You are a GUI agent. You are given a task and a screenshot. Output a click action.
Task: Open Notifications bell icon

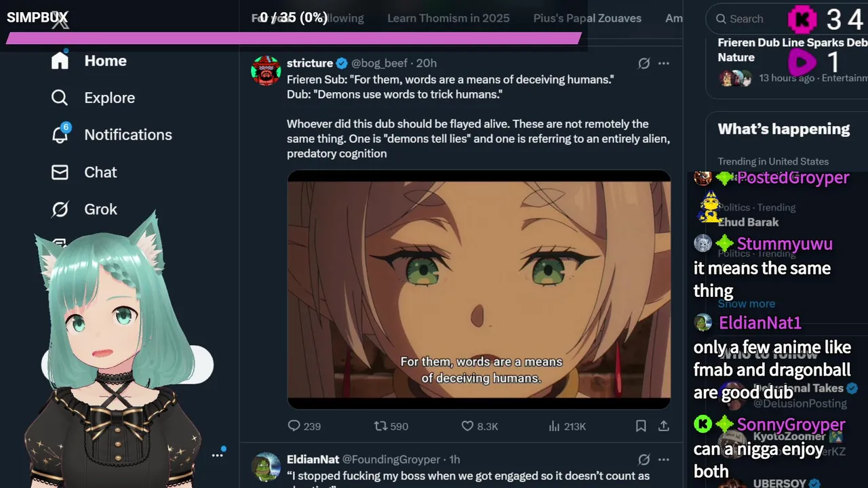[x=60, y=134]
